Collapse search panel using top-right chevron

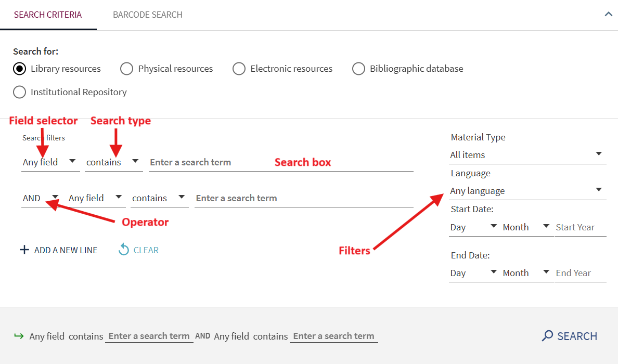pos(608,15)
